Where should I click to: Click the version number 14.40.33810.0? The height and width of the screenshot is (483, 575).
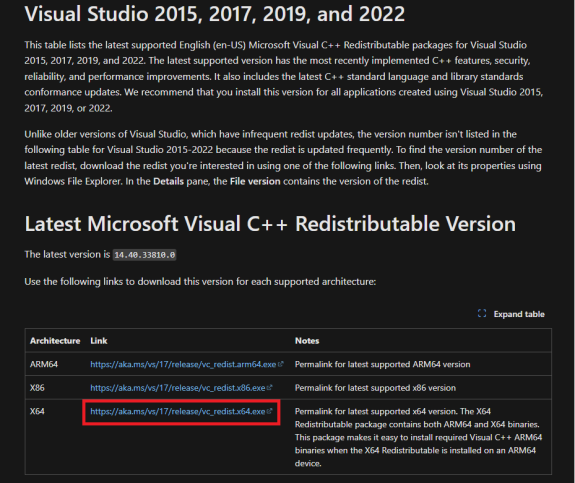(144, 255)
